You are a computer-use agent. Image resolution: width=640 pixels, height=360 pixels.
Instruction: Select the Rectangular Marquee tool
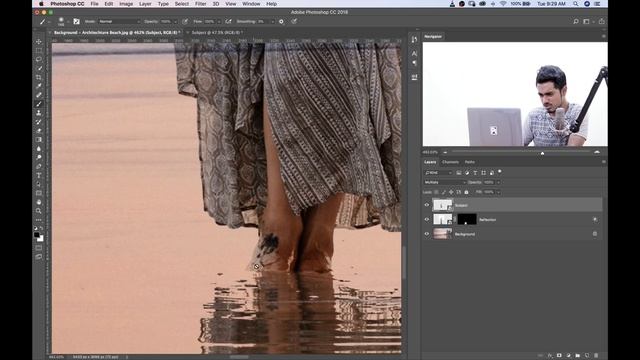point(39,50)
